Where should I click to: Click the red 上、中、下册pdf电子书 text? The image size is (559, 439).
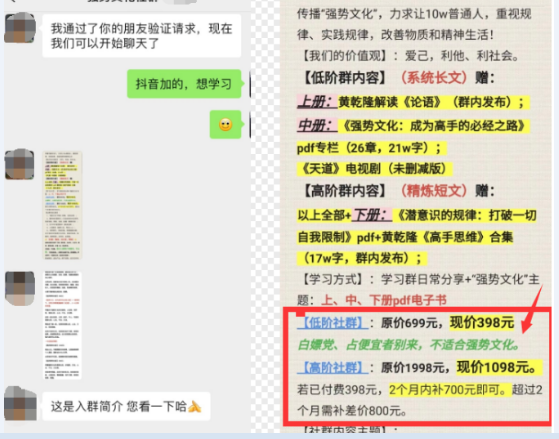tap(384, 300)
